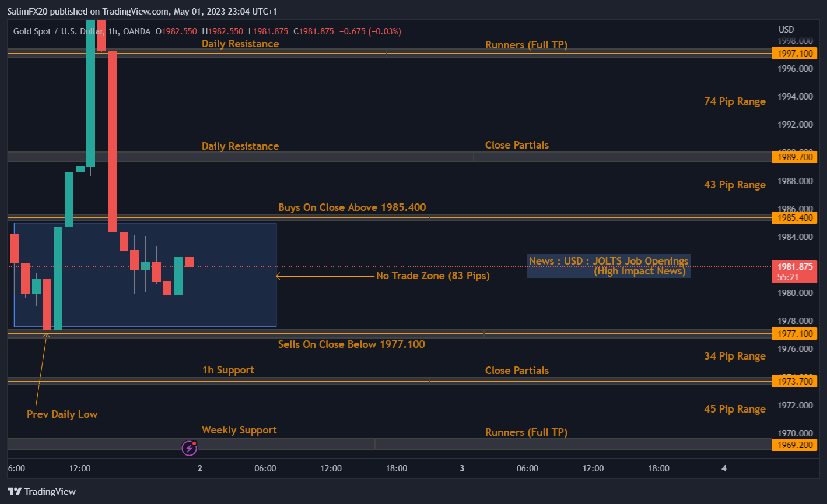
Task: Toggle the 1h Support level line
Action: pos(228,369)
